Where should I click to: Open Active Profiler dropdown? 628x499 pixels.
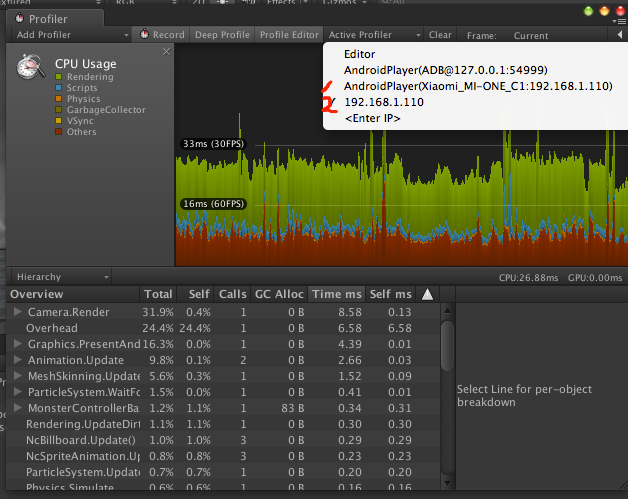click(x=374, y=35)
